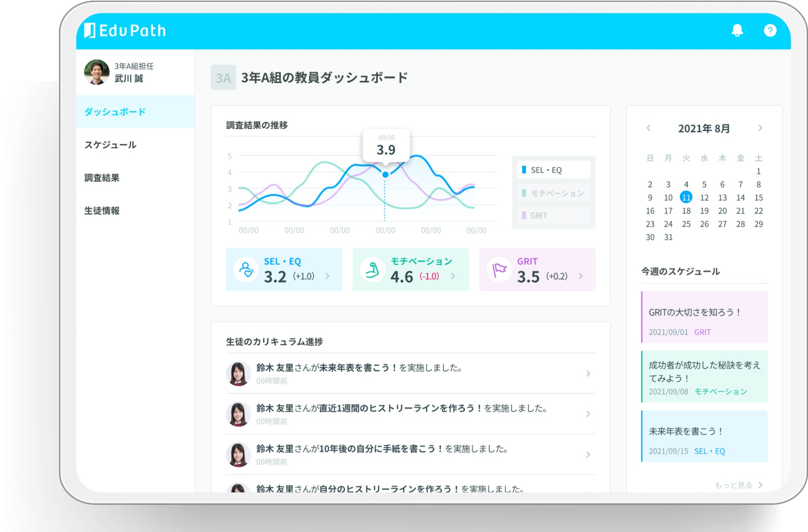
Task: Open the スケジュール sidebar menu
Action: coord(110,145)
